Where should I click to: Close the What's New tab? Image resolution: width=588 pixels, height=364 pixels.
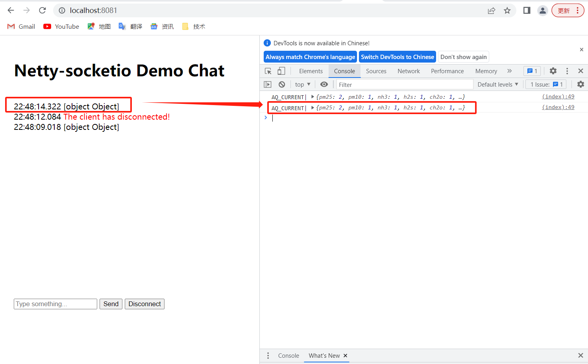(346, 355)
